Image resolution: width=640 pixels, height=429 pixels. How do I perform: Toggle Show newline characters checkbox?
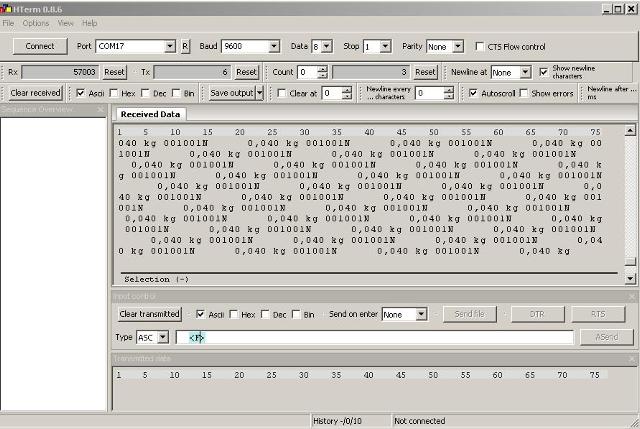(543, 72)
